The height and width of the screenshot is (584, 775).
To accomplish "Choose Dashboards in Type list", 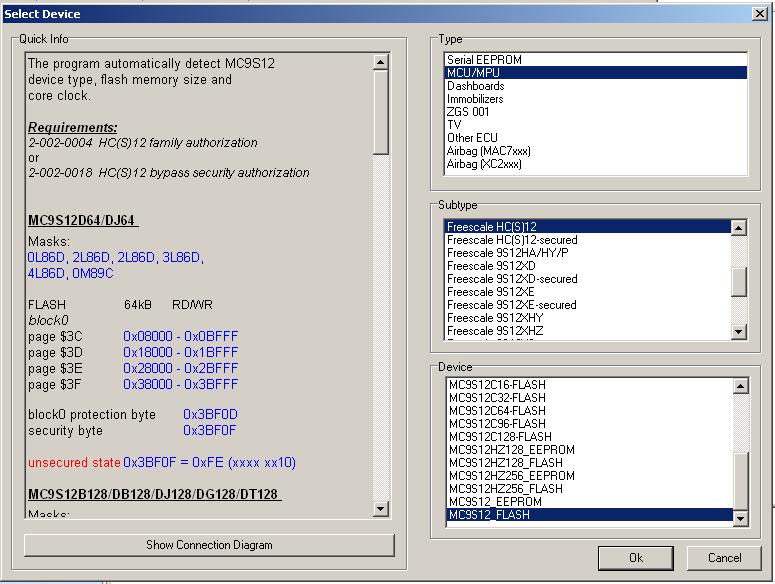I will pos(596,86).
